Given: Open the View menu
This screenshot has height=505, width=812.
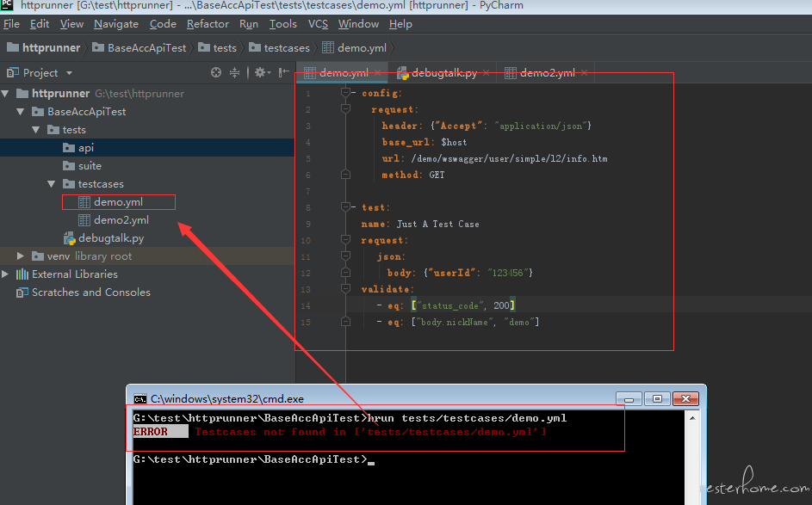Looking at the screenshot, I should (x=71, y=24).
